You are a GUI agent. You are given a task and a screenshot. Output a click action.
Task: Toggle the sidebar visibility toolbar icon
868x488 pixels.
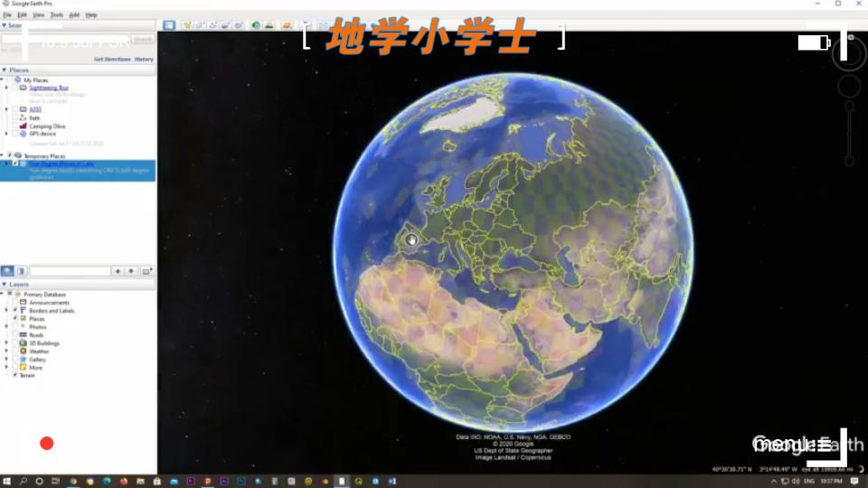(169, 25)
